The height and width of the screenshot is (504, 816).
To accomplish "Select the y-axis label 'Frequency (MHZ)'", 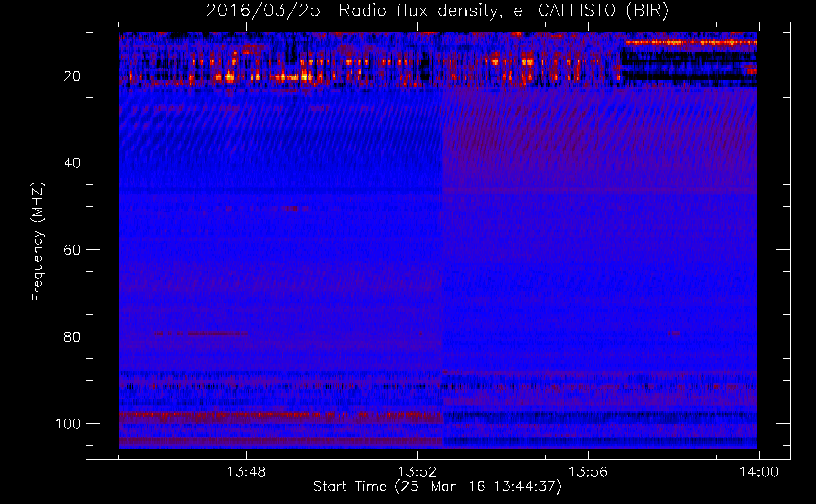I will [x=38, y=241].
